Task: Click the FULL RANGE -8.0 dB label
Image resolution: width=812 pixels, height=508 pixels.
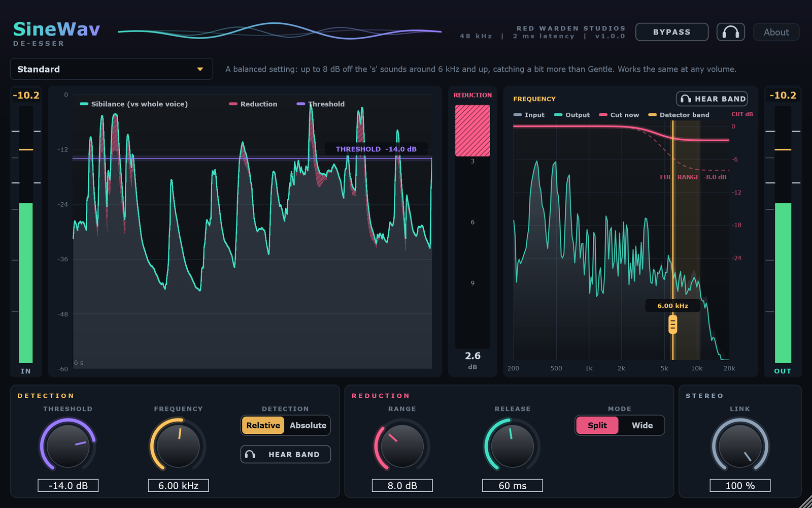Action: [693, 177]
